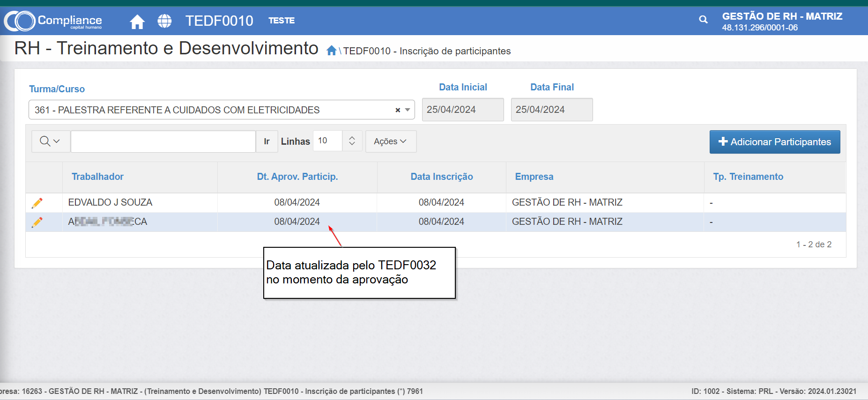
Task: Open the search magnifier in top bar
Action: [x=703, y=20]
